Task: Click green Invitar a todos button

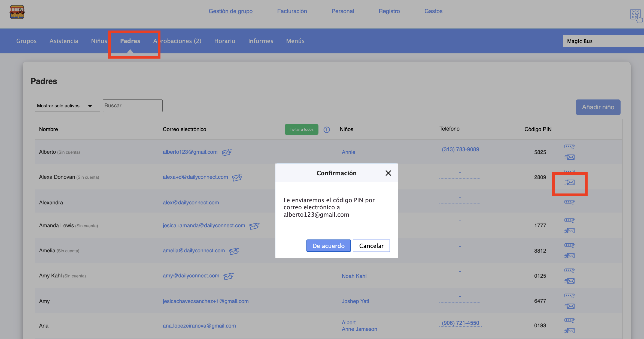Action: point(301,129)
